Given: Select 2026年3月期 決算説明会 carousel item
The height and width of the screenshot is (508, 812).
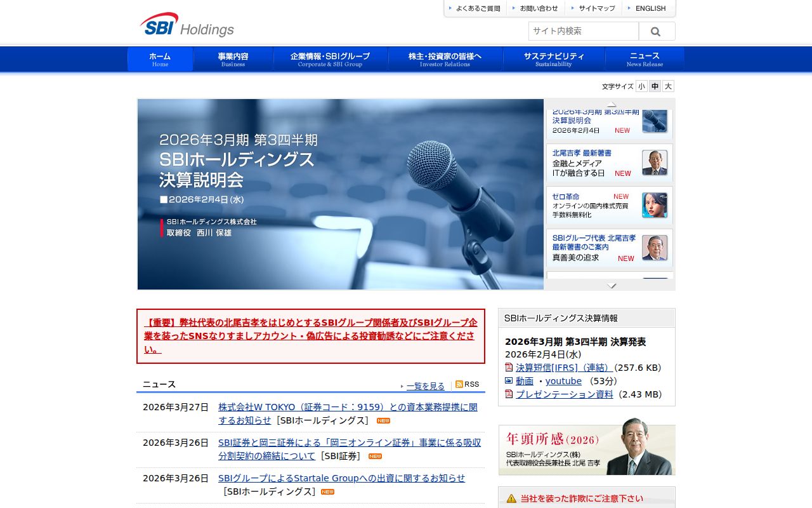Looking at the screenshot, I should point(609,123).
